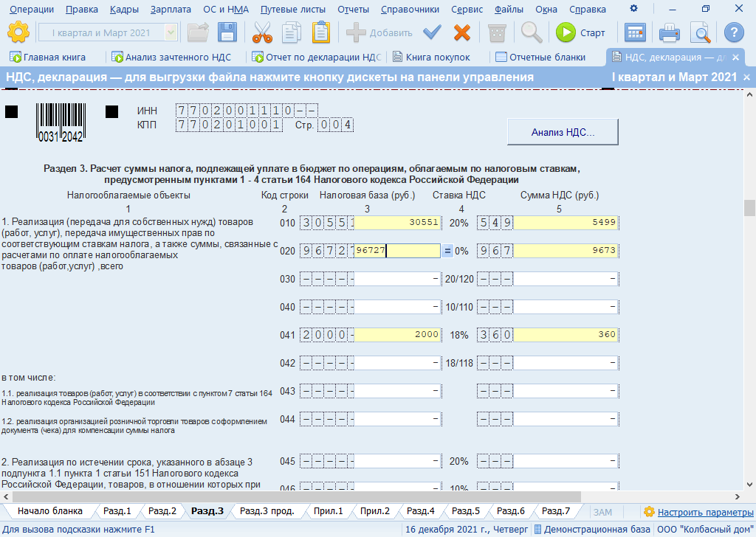Click the Настроить параметры link
The width and height of the screenshot is (756, 537).
(x=705, y=512)
